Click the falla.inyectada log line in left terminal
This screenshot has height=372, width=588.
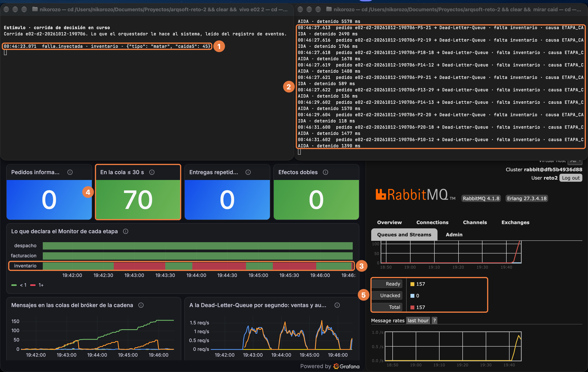pos(107,46)
